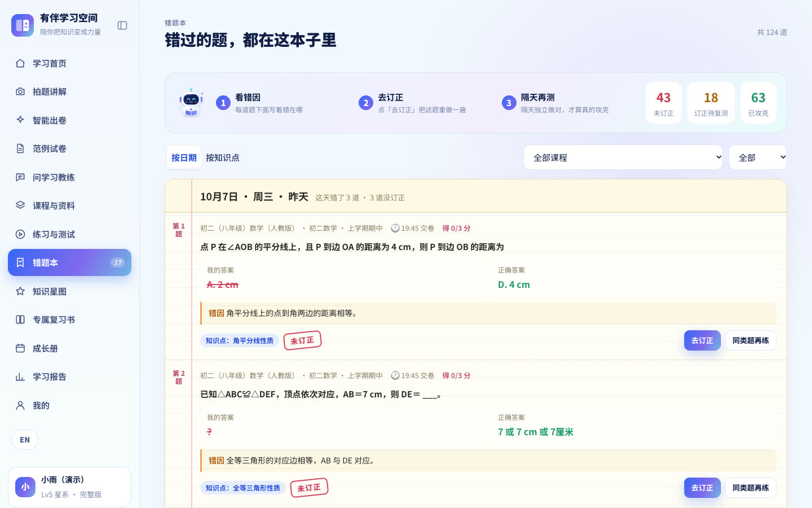
Task: Open 范例试卷 document icon
Action: (20, 148)
